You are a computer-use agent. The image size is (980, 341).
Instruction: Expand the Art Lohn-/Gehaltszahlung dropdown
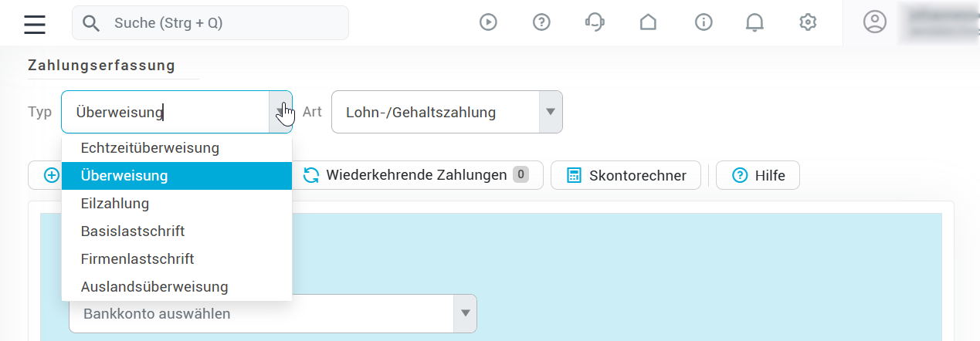(550, 112)
